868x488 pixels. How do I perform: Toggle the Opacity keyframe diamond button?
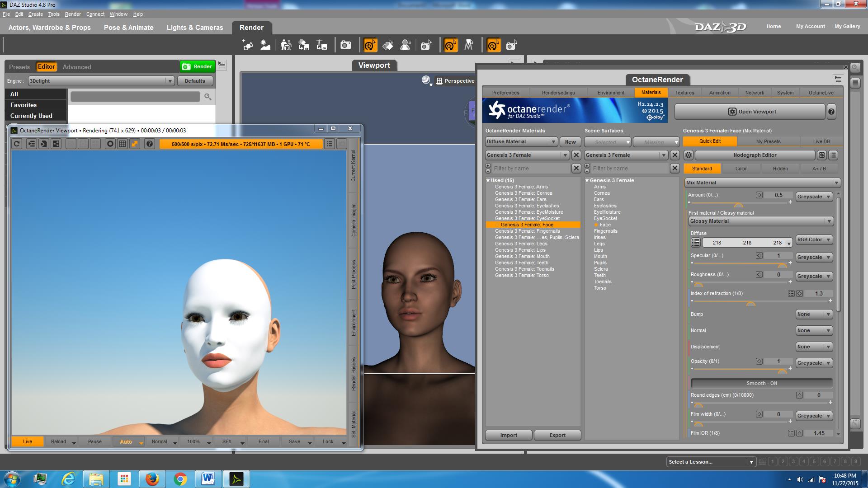[x=759, y=361]
